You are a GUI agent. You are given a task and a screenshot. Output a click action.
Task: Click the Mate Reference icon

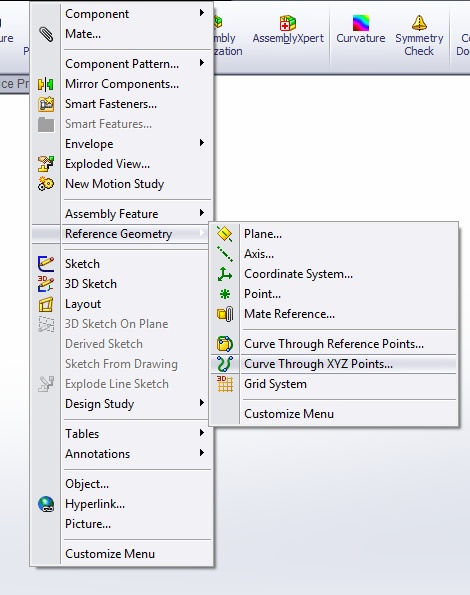[x=225, y=314]
